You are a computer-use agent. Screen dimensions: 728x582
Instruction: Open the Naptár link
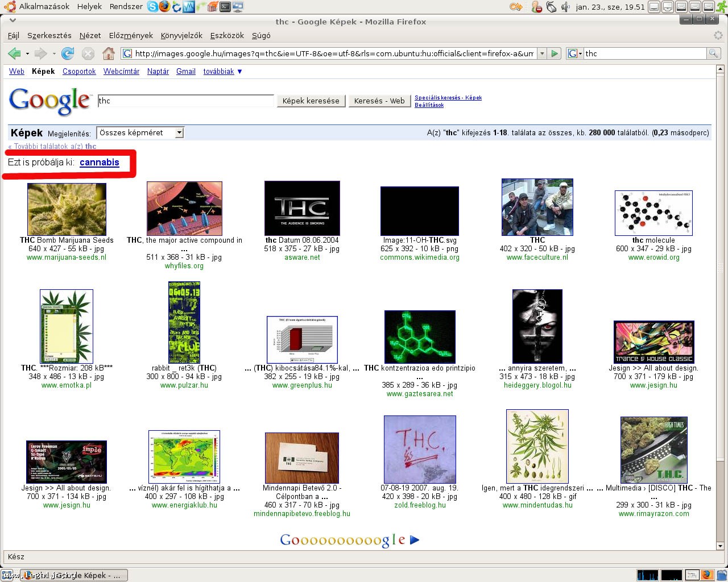pos(158,72)
